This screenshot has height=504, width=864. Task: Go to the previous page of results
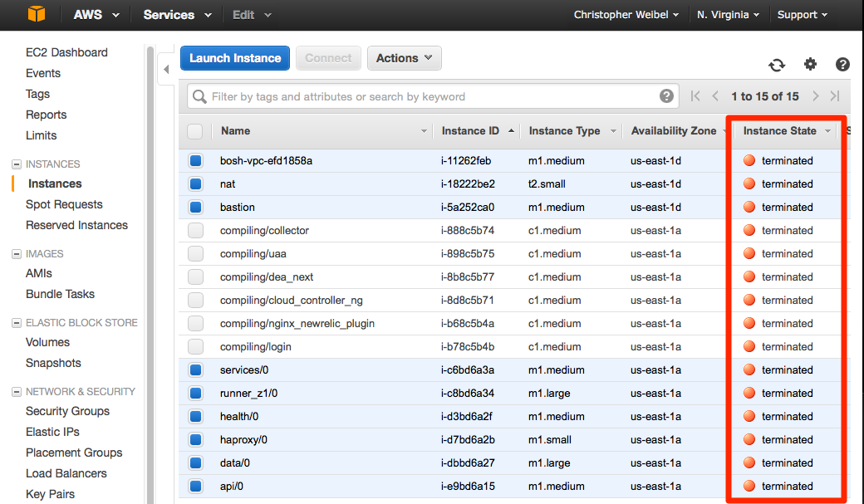715,96
